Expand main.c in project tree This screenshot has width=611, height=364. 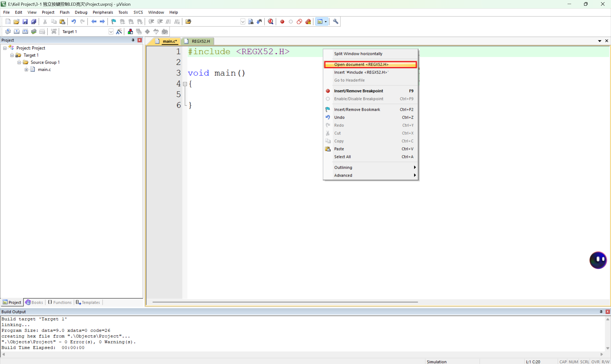pos(26,69)
